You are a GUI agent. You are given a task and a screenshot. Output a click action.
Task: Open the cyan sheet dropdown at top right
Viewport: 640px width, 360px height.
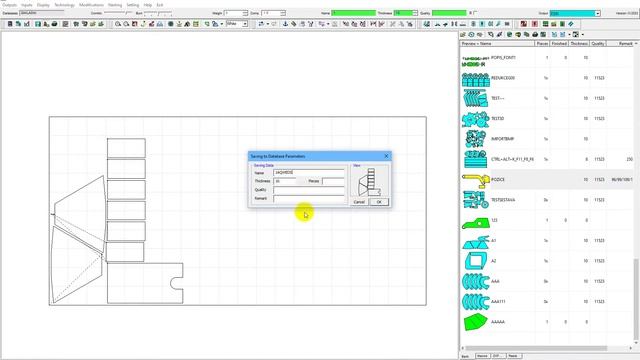[x=598, y=13]
